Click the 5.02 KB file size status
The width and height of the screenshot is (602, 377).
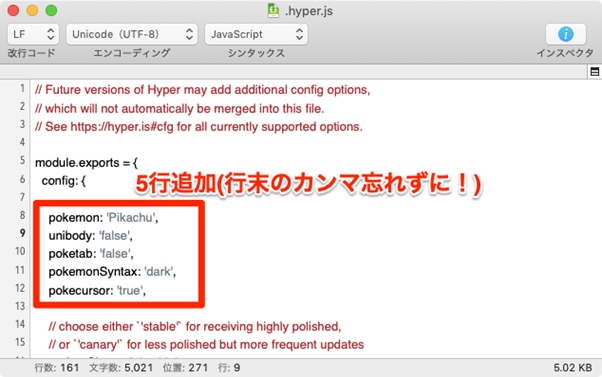[x=573, y=368]
